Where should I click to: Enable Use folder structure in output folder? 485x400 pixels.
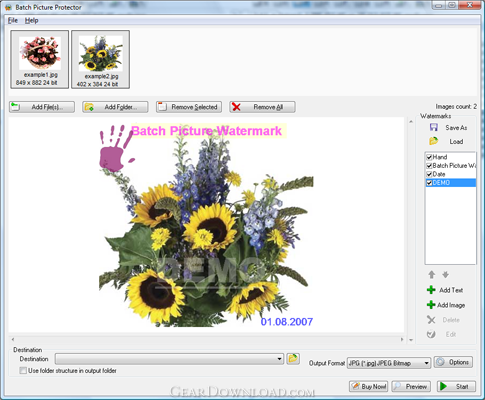click(23, 371)
